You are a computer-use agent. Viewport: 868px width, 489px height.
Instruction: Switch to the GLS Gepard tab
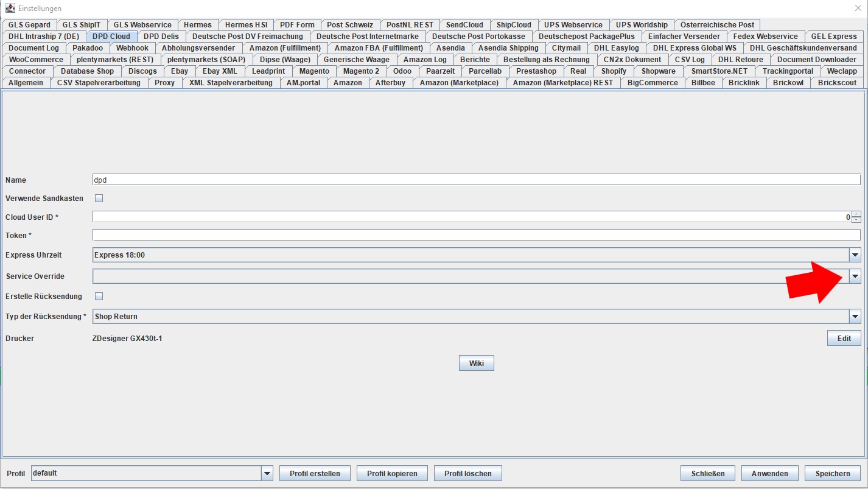coord(30,25)
